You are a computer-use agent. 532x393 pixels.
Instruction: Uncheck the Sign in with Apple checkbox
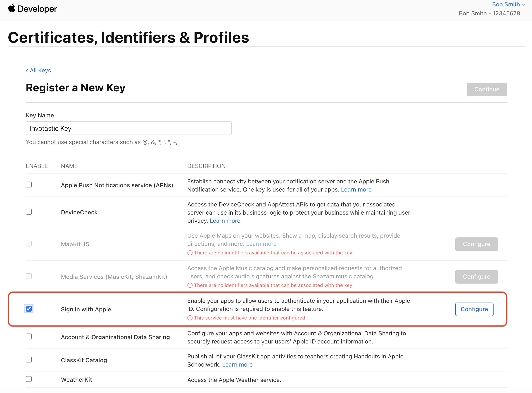[x=29, y=309]
